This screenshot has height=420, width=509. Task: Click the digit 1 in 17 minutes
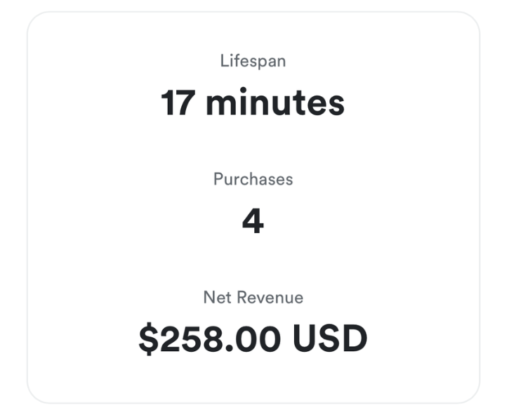tap(167, 103)
